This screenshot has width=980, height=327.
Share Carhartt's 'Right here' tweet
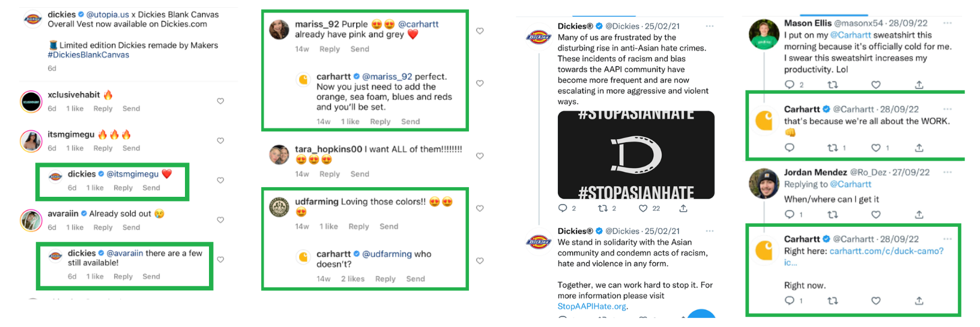point(919,301)
